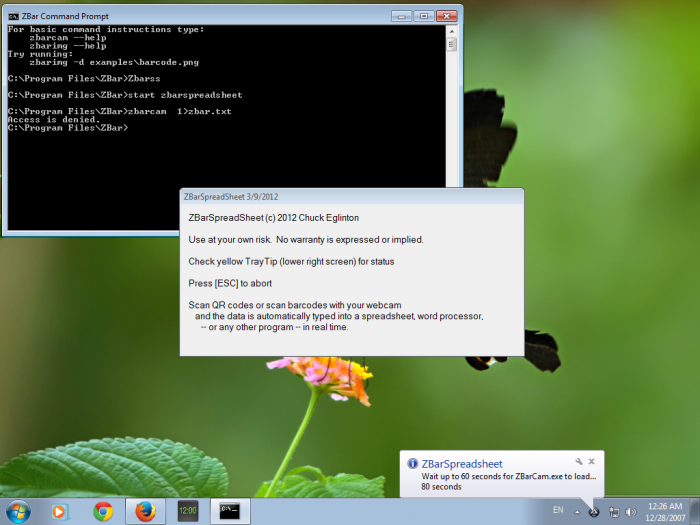Click the ZBar Command Prompt title bar text
The height and width of the screenshot is (525, 700).
65,17
